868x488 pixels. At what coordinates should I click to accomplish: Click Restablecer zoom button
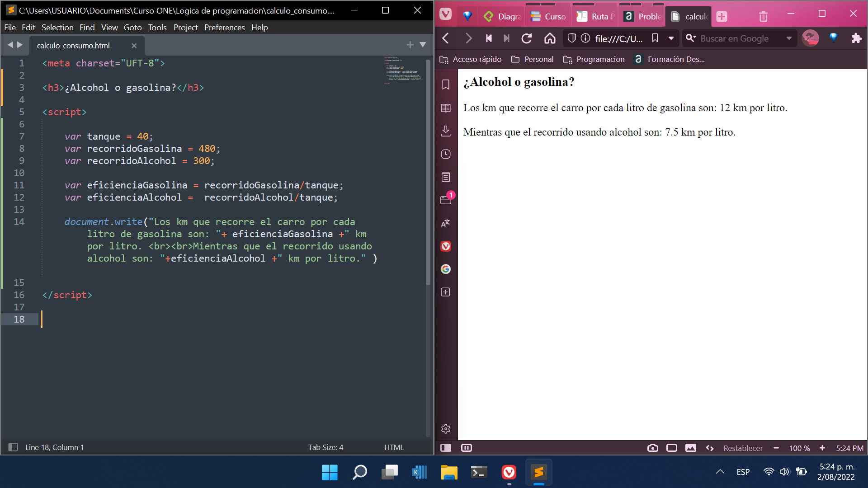(743, 448)
